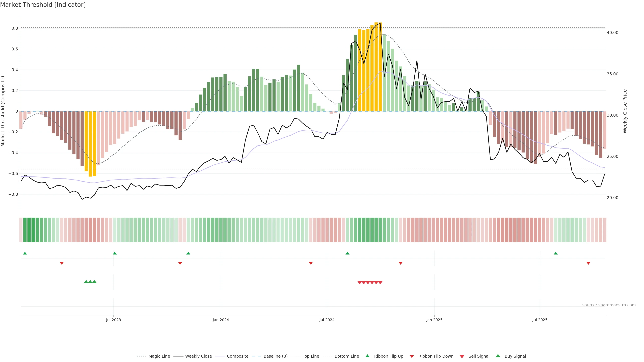Click the Buy Signal legend marker icon
The image size is (644, 362).
(498, 356)
